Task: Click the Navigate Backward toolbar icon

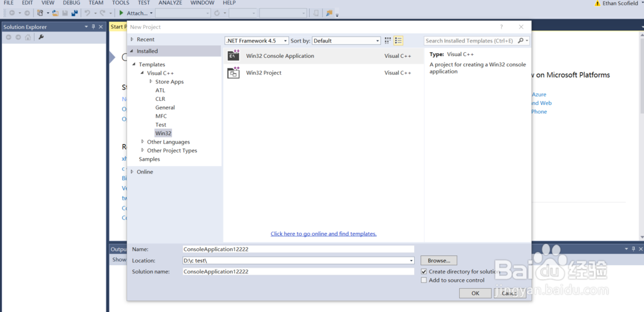Action: (12, 13)
